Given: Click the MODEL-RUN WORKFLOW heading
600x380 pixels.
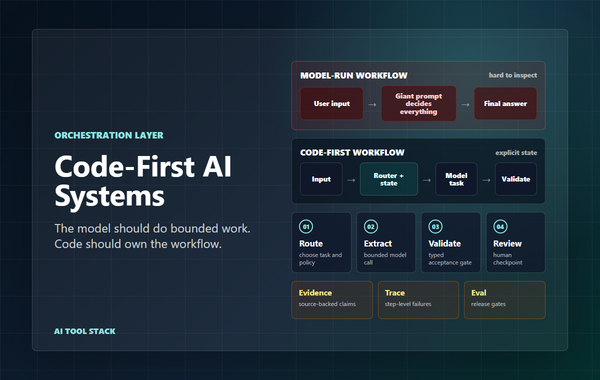Looking at the screenshot, I should click(x=354, y=76).
